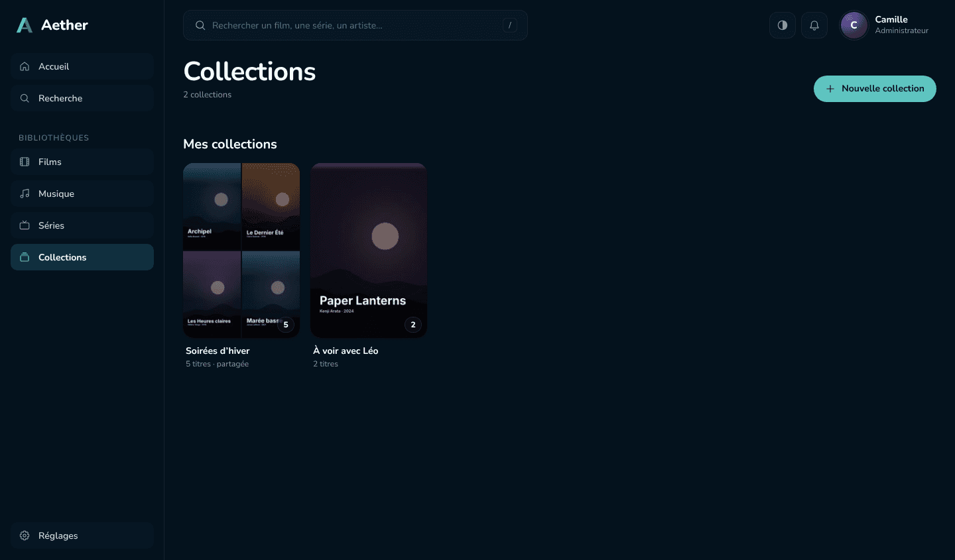
Task: Click the Les Heures claires poster tile
Action: click(x=212, y=294)
